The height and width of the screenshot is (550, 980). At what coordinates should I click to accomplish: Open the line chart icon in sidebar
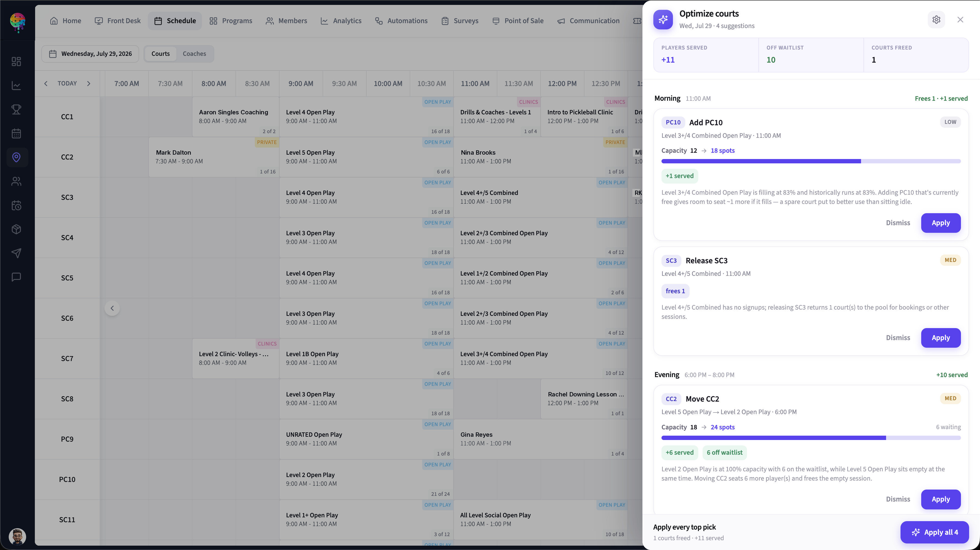[x=16, y=85]
